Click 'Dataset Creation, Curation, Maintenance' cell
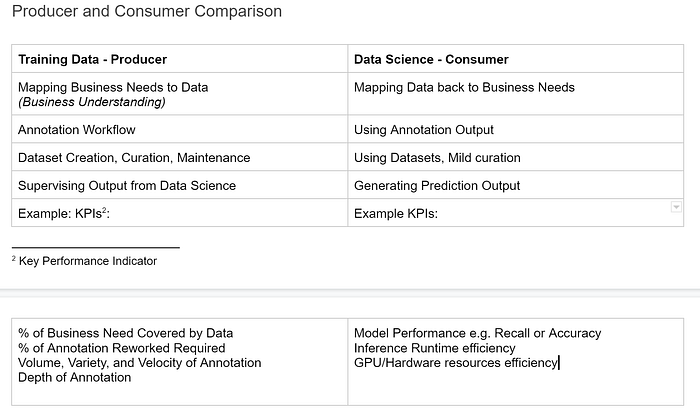This screenshot has width=700, height=419. tap(179, 157)
